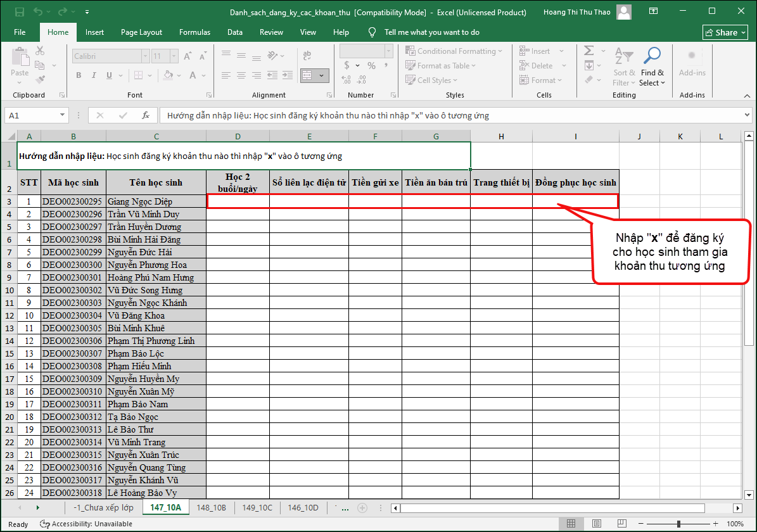Open the Name Box dropdown
757x532 pixels.
click(62, 115)
